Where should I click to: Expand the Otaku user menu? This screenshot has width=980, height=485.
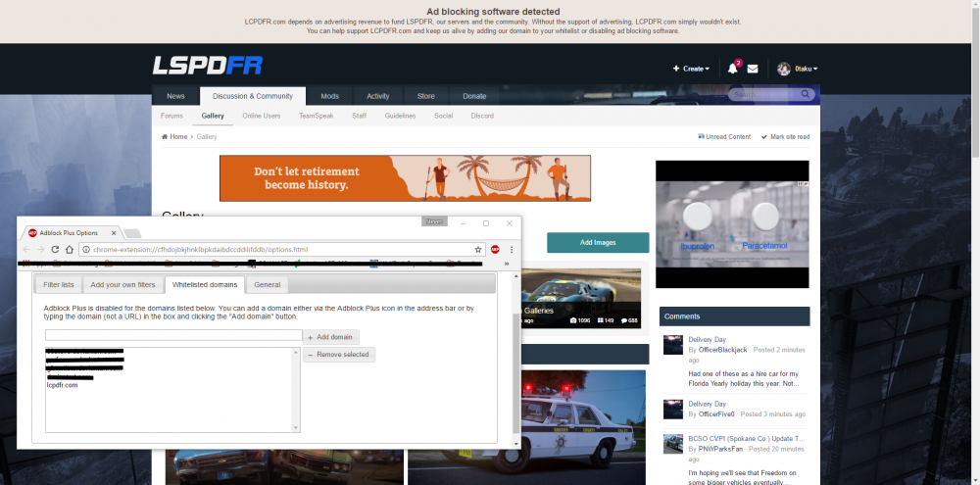pyautogui.click(x=807, y=69)
